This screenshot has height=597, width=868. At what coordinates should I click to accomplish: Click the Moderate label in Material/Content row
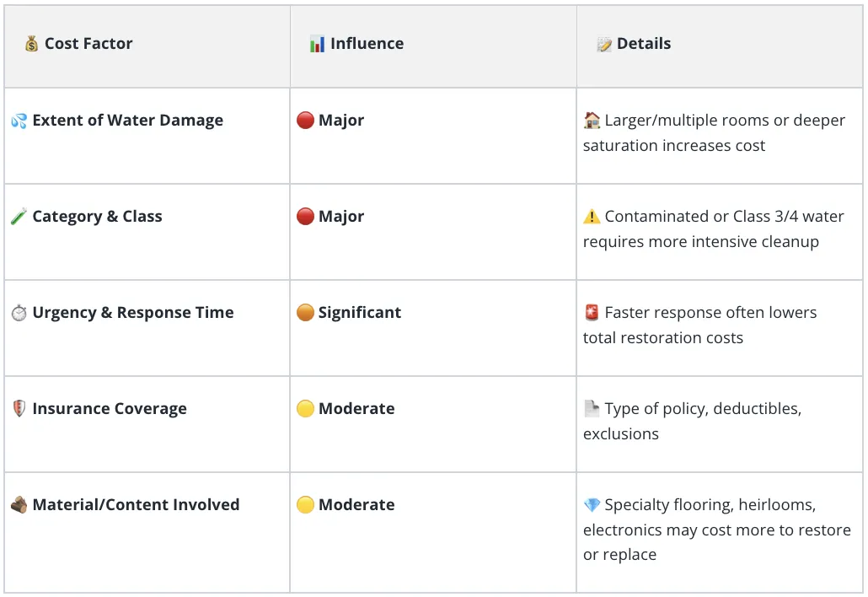pos(356,505)
